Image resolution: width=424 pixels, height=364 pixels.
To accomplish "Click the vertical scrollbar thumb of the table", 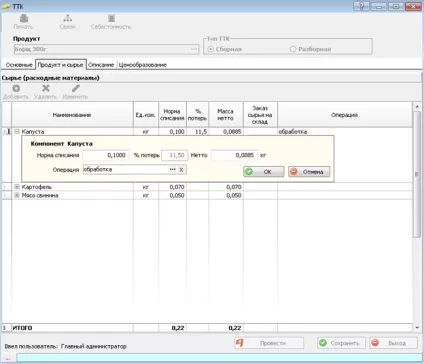I will tap(417, 174).
